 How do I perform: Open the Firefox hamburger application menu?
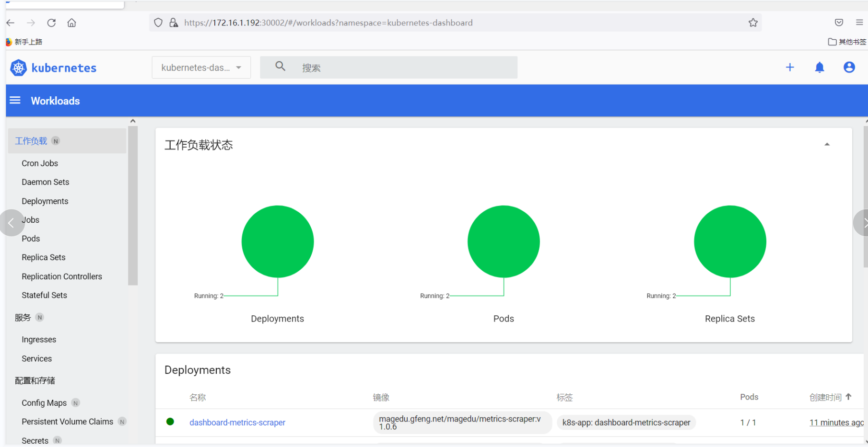coord(859,23)
